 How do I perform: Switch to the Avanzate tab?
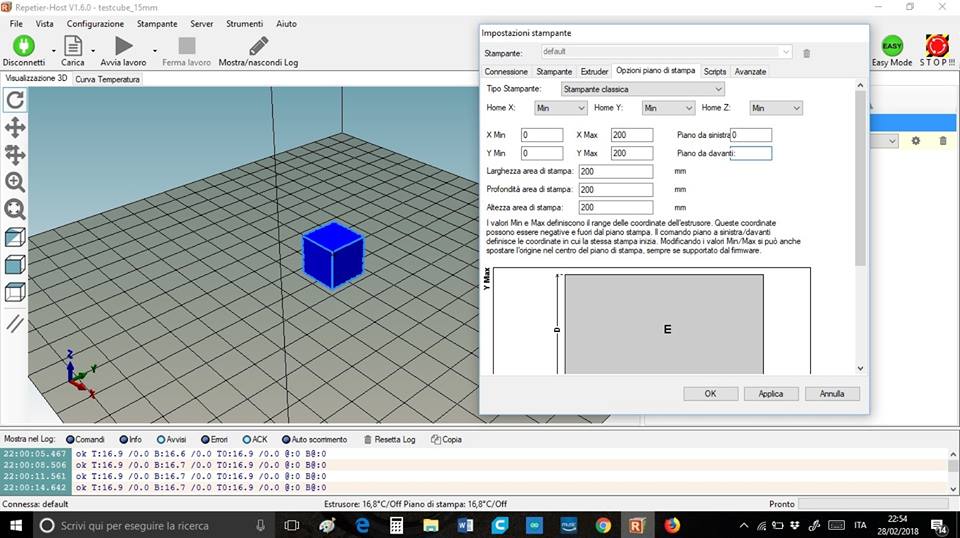click(751, 72)
